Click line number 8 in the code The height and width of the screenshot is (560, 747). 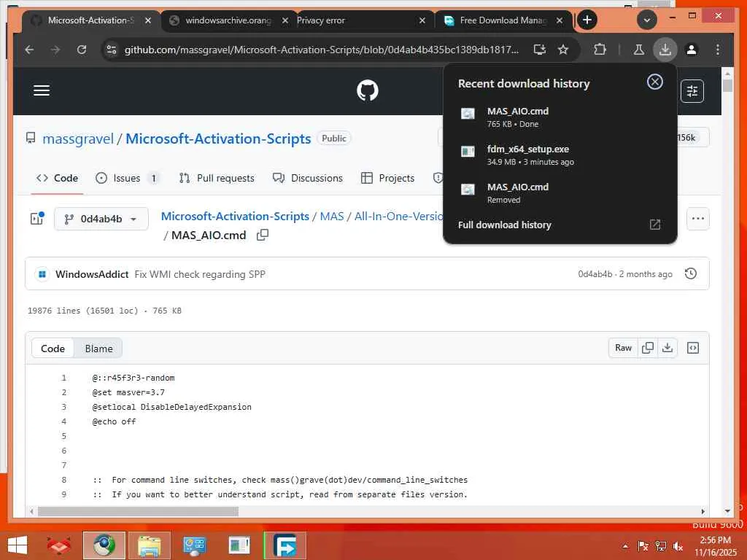[64, 480]
